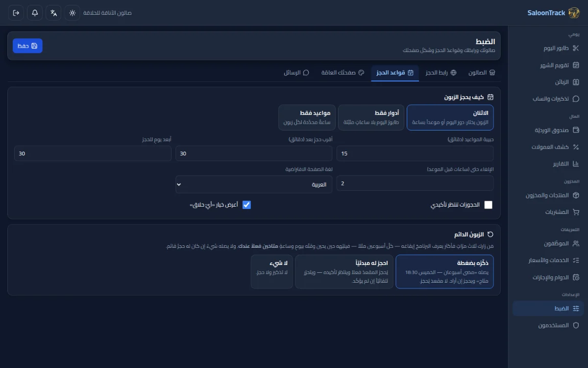
Task: Click the أقرب حجز بعد minutes field
Action: [x=254, y=154]
